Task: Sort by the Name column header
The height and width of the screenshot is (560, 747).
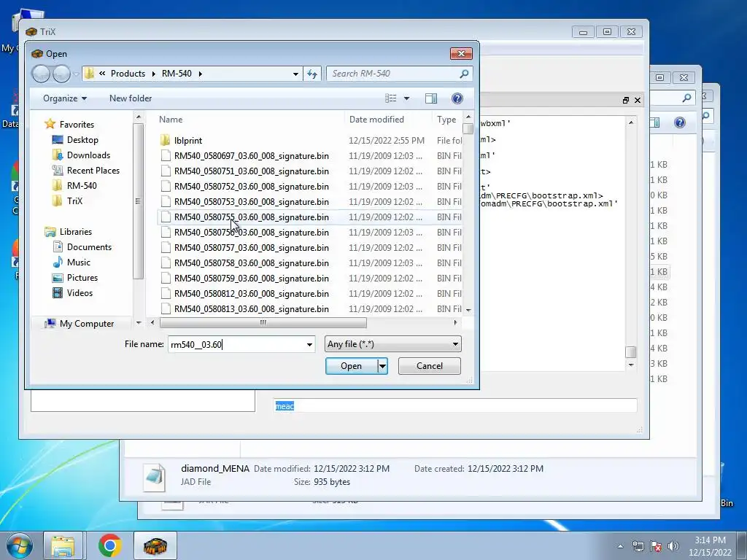Action: (x=171, y=120)
